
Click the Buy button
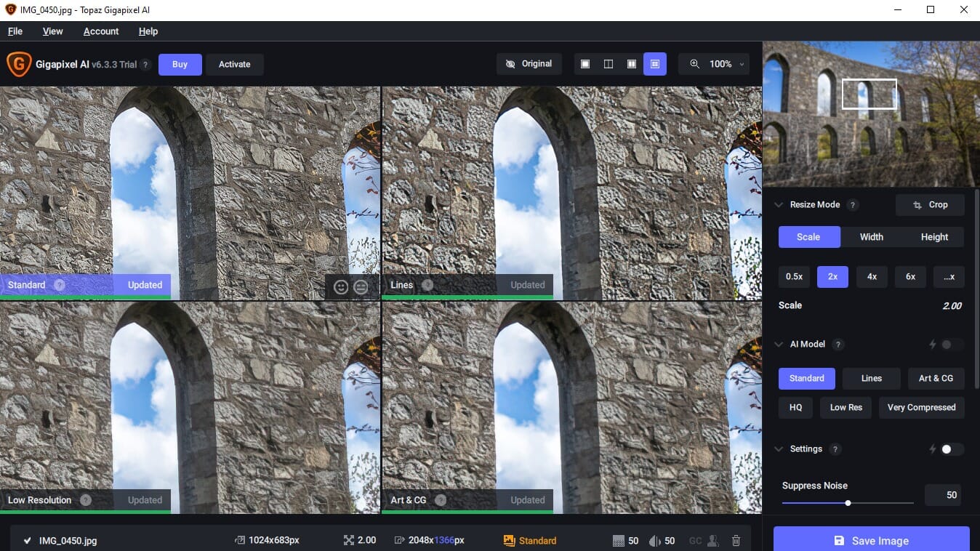pos(180,64)
